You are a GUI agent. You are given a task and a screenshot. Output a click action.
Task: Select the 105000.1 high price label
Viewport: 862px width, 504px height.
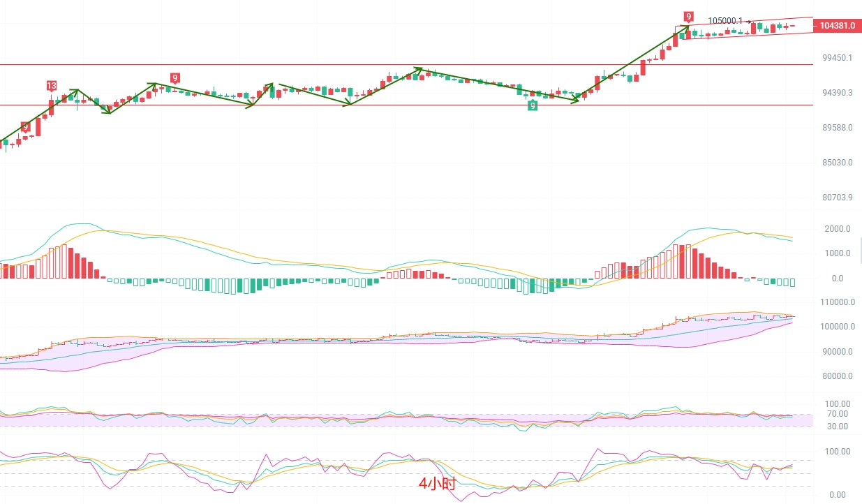[725, 21]
